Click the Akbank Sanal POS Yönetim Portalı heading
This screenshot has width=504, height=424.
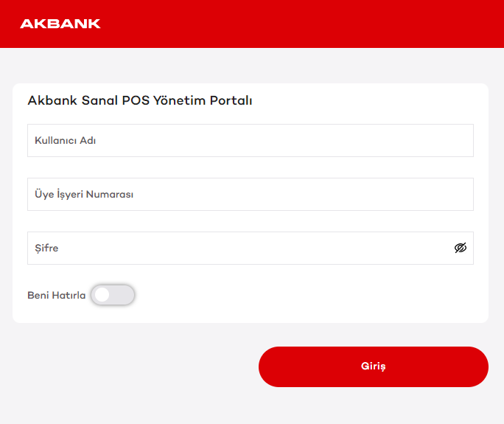point(140,101)
